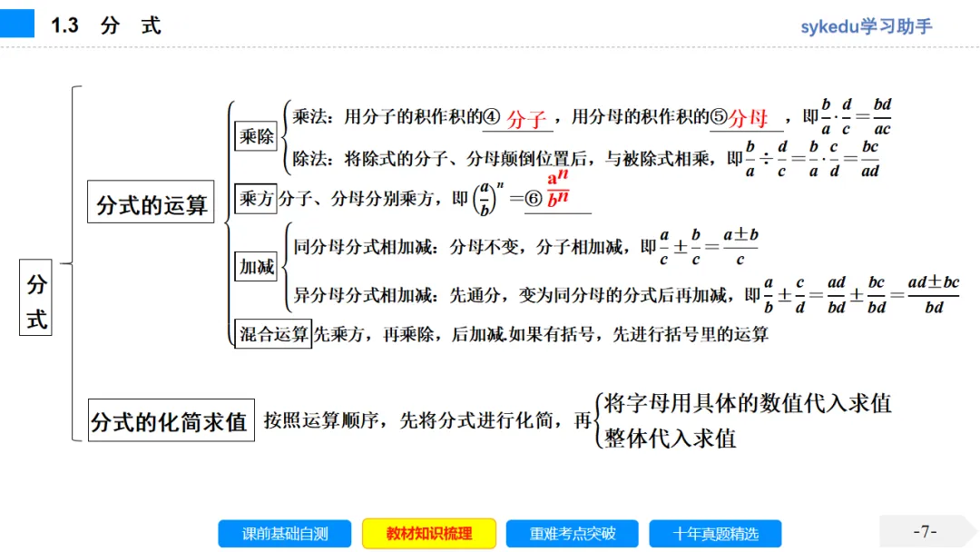The width and height of the screenshot is (980, 552).
Task: Open the 分式的运算 branch box
Action: click(x=151, y=202)
